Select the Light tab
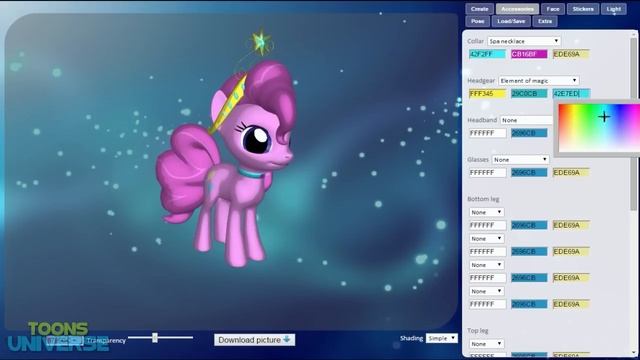The image size is (640, 360). pos(613,9)
